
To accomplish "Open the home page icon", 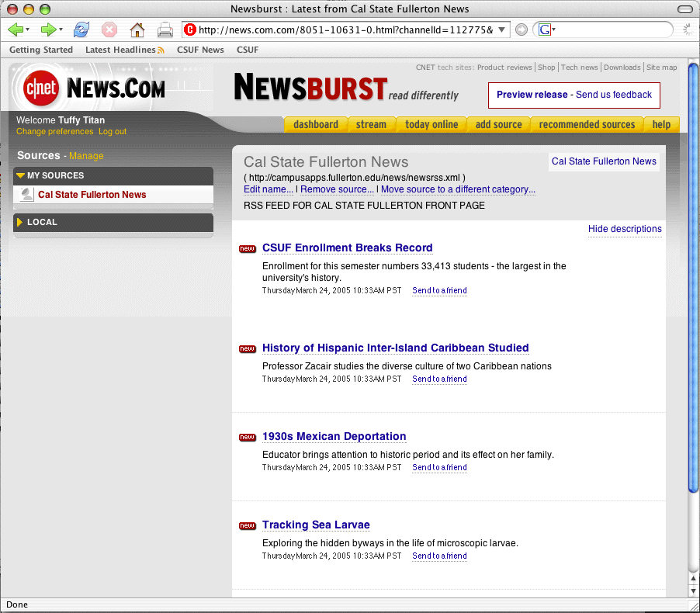I will pyautogui.click(x=137, y=30).
